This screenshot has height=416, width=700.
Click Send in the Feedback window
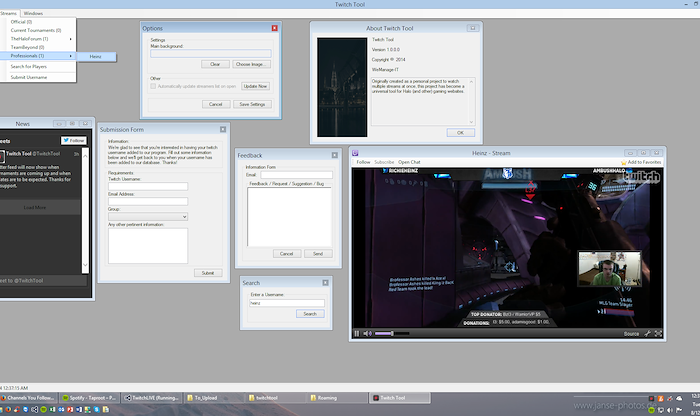coord(318,254)
